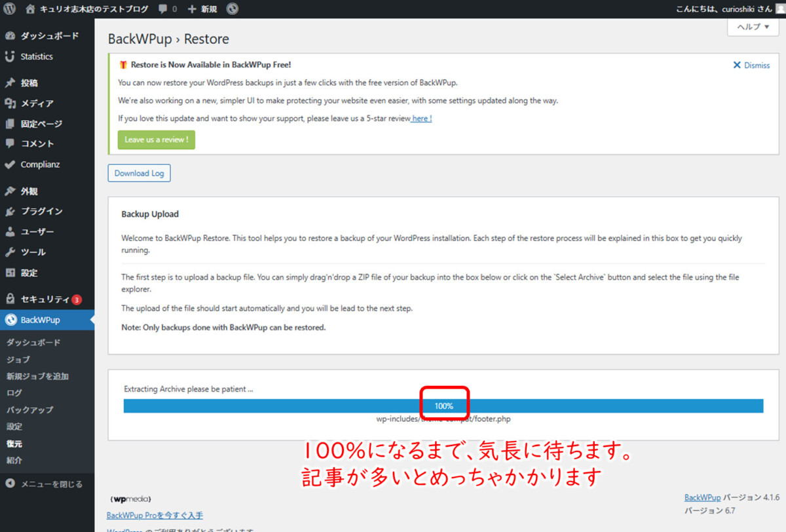
Task: Click the Backup Upload heading
Action: tap(150, 214)
